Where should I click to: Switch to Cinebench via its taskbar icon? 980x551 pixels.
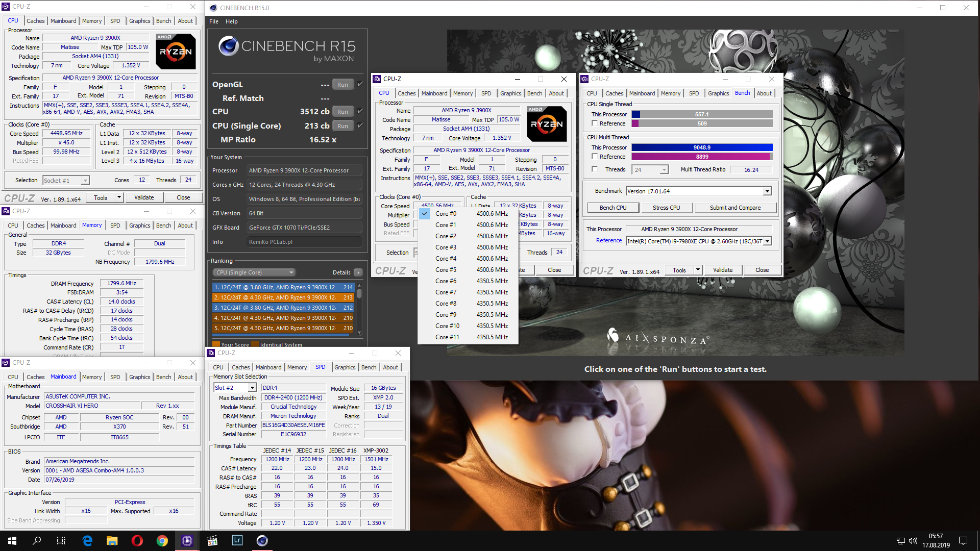point(262,541)
